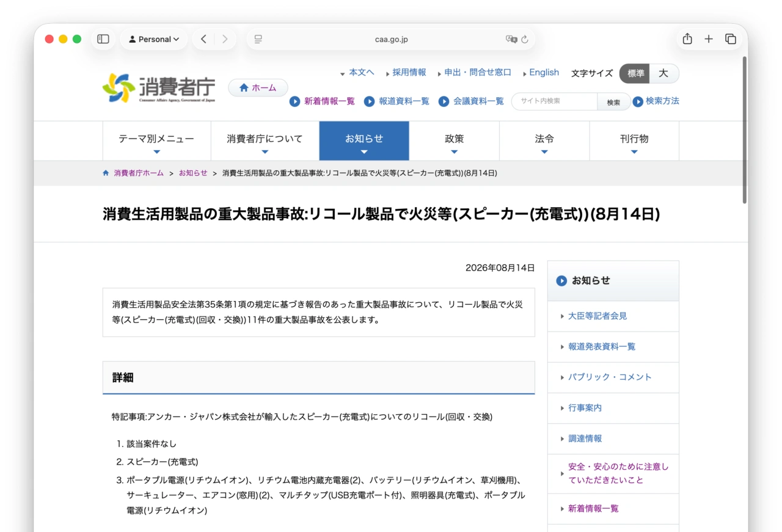Click the 詳細 section heading

pyautogui.click(x=318, y=377)
